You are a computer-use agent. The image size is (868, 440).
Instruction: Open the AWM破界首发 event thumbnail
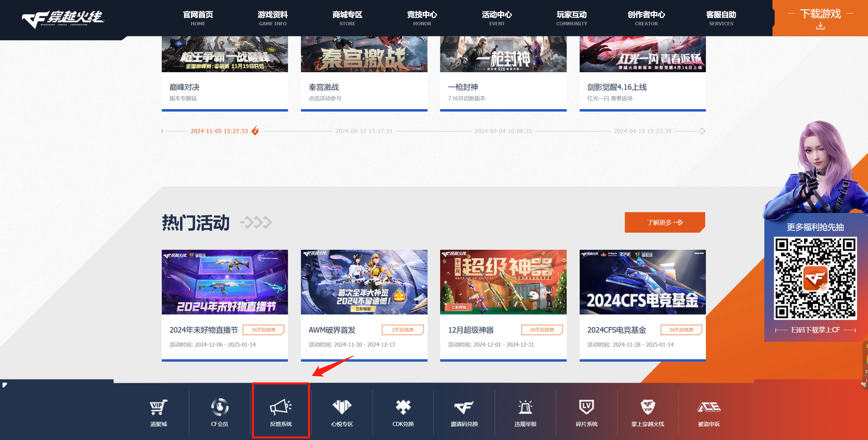(x=364, y=282)
